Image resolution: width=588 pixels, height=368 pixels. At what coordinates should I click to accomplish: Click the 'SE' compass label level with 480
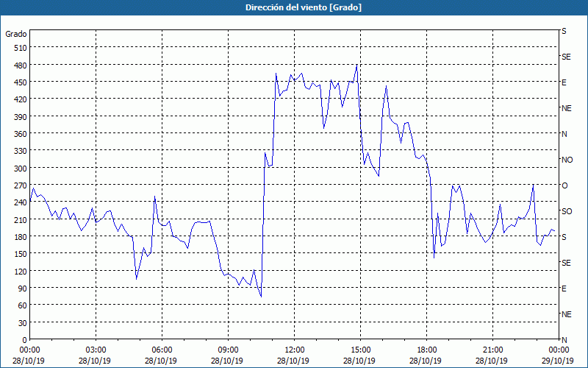[566, 57]
